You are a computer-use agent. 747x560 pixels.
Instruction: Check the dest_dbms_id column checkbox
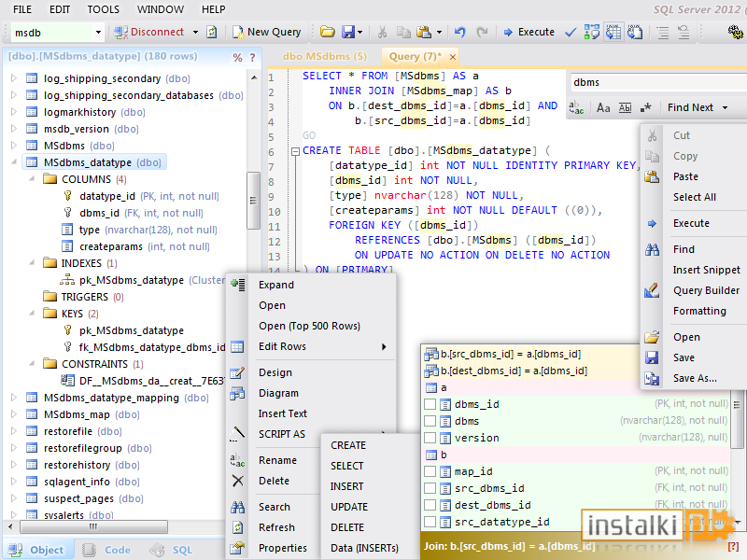click(x=430, y=505)
